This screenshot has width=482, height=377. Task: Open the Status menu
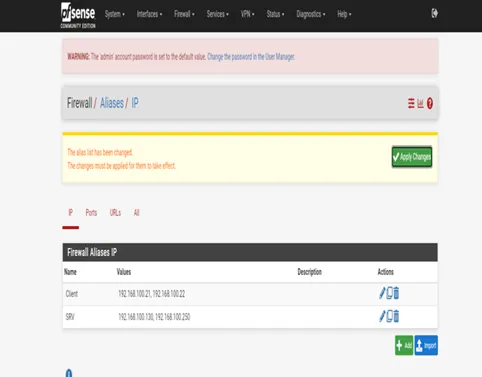(275, 14)
